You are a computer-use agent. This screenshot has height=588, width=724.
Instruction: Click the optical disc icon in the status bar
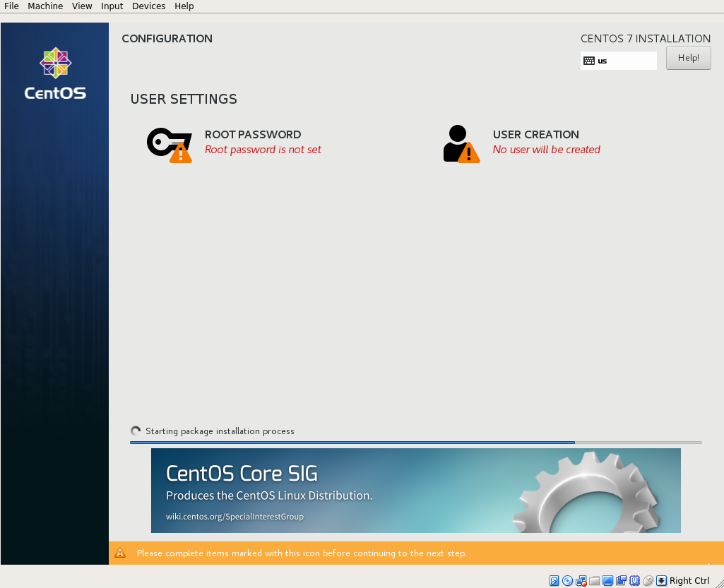[568, 580]
